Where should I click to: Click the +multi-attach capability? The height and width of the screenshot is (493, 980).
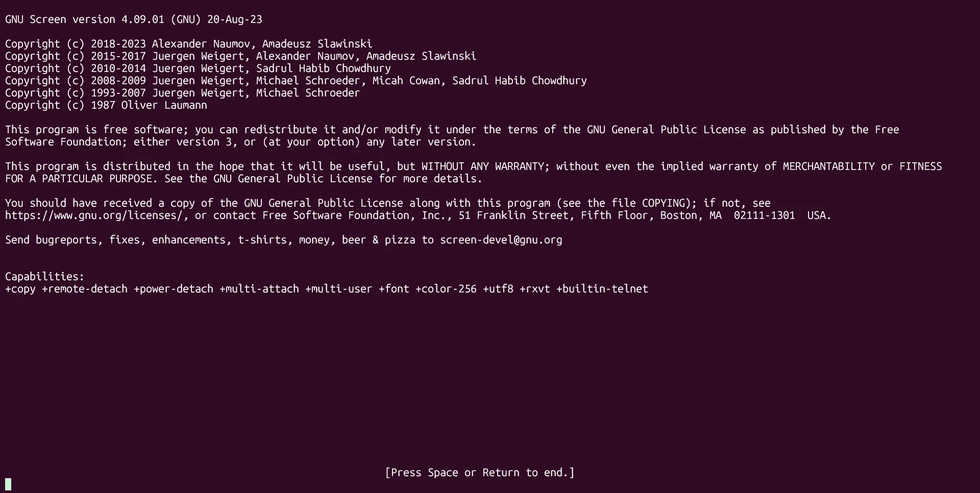pos(259,289)
